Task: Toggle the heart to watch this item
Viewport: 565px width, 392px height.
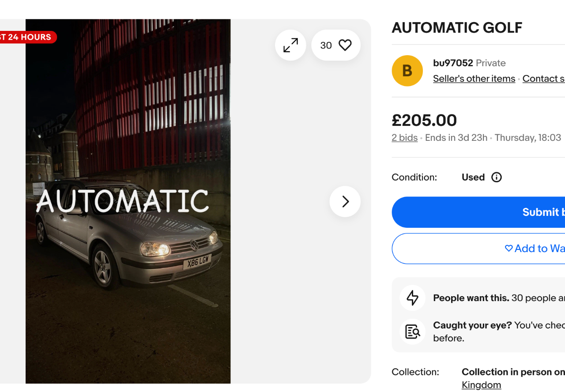Action: [345, 45]
